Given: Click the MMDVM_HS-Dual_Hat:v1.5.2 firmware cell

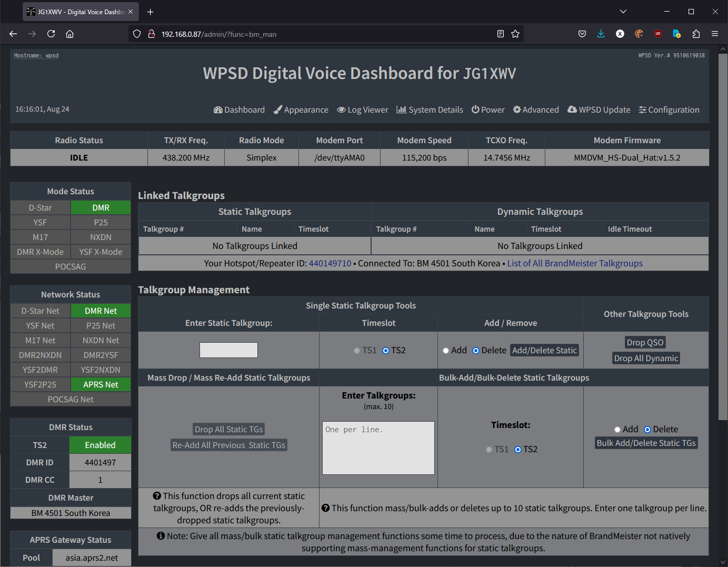Looking at the screenshot, I should (627, 157).
